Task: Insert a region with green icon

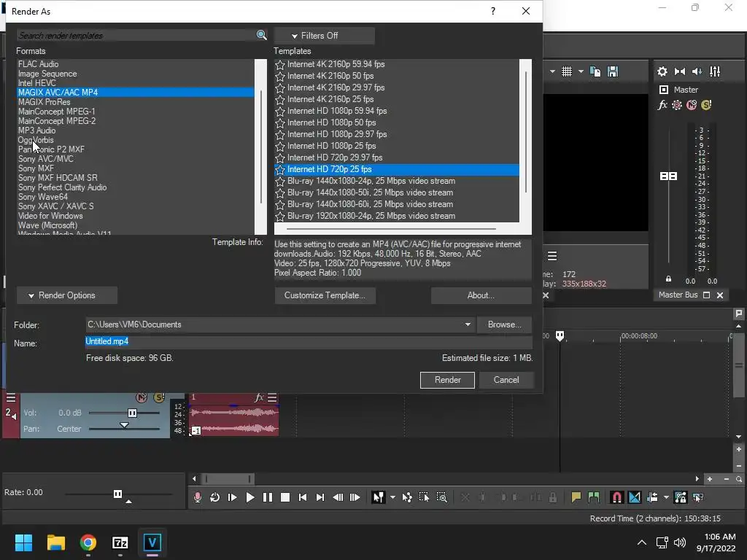Action: point(594,497)
